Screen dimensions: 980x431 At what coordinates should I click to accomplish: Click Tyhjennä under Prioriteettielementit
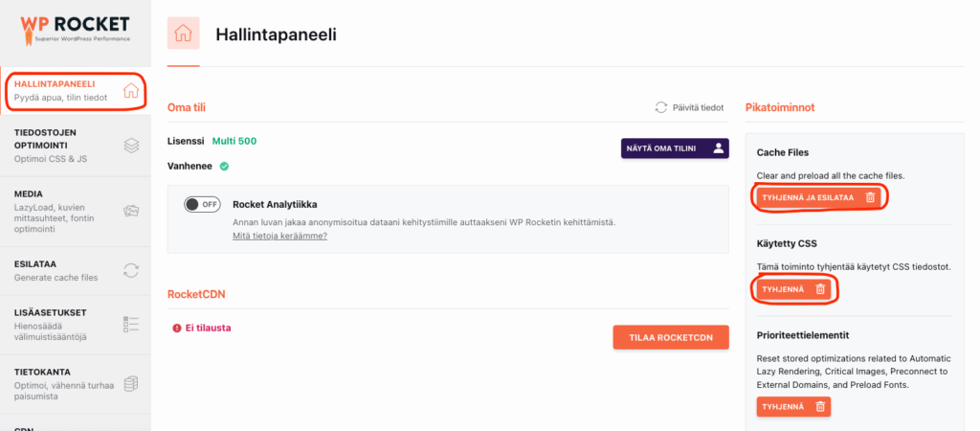tap(793, 406)
